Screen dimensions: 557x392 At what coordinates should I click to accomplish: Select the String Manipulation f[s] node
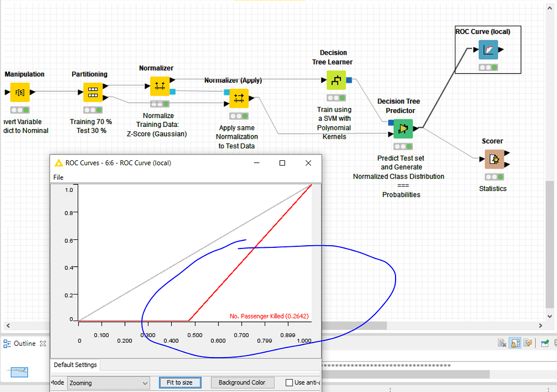coord(20,92)
